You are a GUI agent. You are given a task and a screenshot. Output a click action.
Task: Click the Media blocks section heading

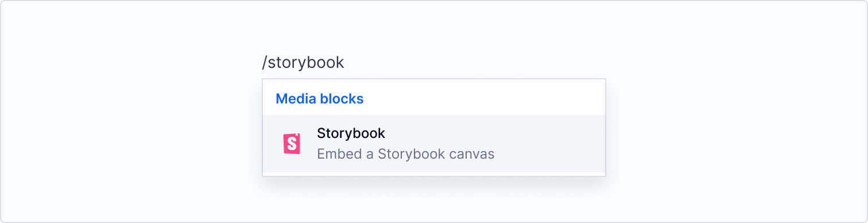click(320, 99)
